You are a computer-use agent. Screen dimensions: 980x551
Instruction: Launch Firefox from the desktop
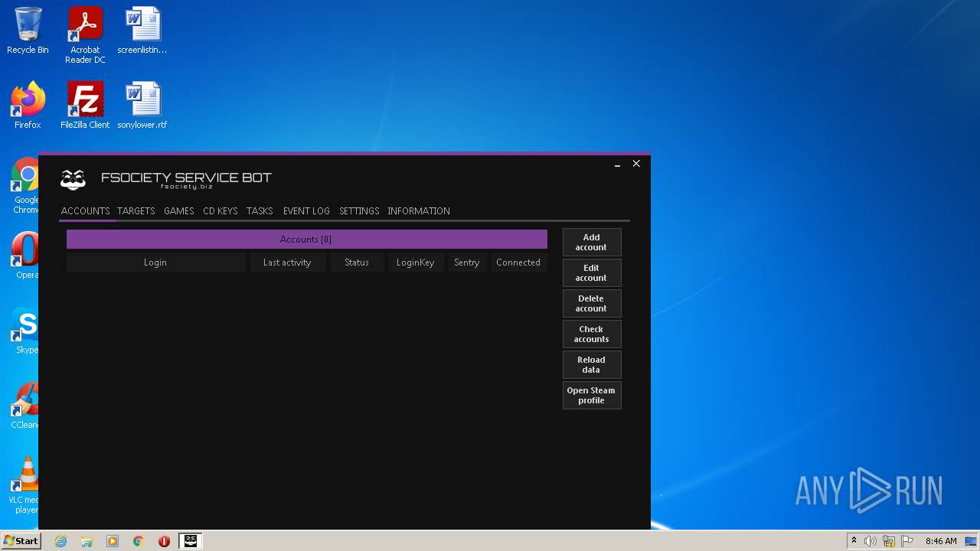28,106
